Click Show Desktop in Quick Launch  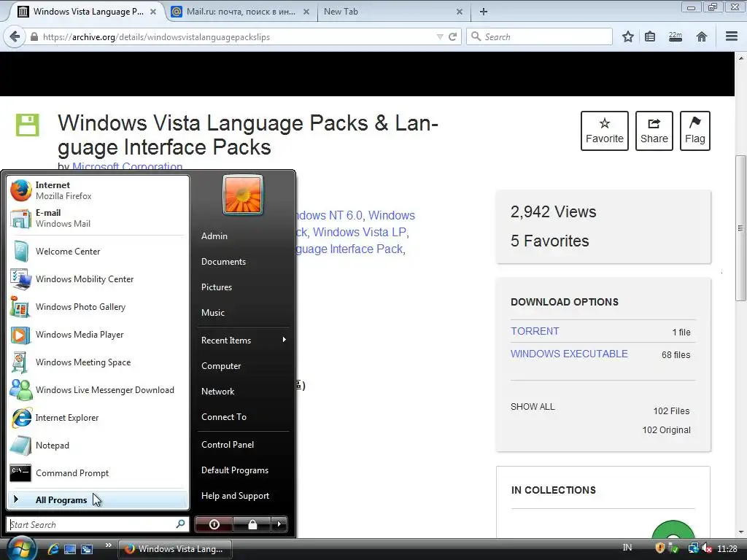(x=70, y=549)
